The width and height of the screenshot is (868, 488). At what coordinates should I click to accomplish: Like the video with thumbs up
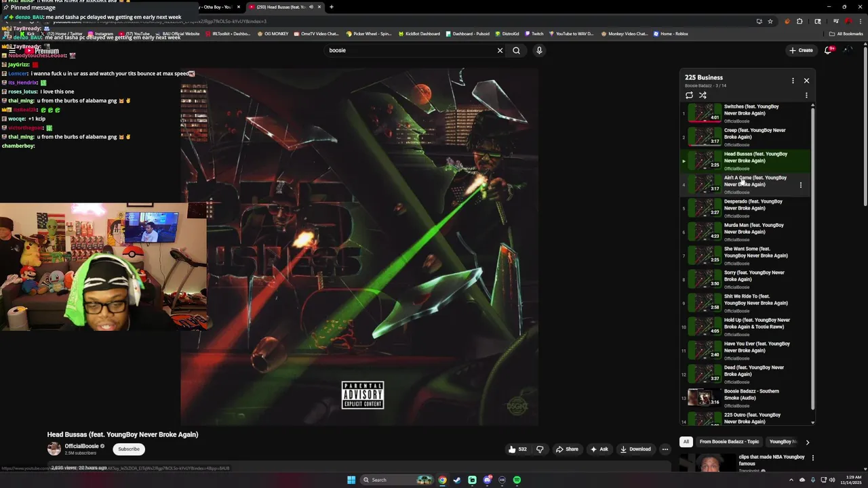coord(518,449)
